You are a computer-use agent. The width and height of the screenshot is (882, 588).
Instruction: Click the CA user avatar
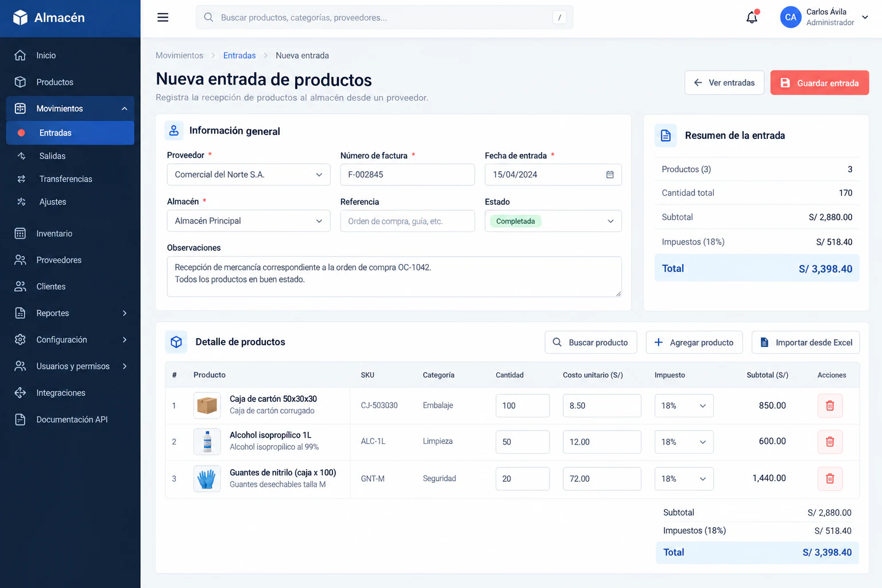coord(791,17)
